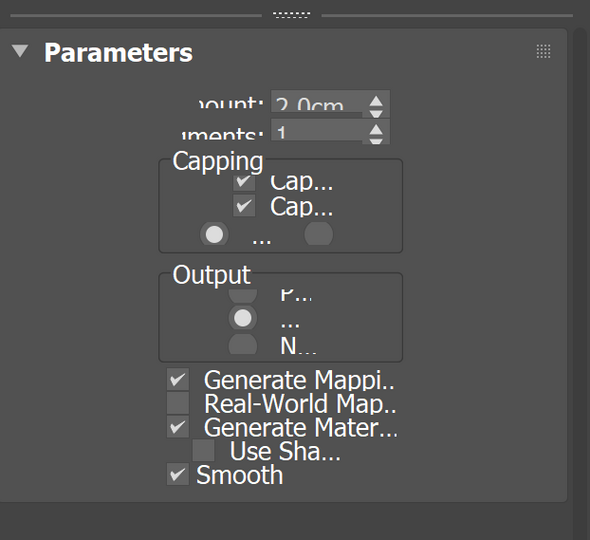The height and width of the screenshot is (540, 590).
Task: Increase Segments with the spinner up arrow
Action: pos(376,130)
